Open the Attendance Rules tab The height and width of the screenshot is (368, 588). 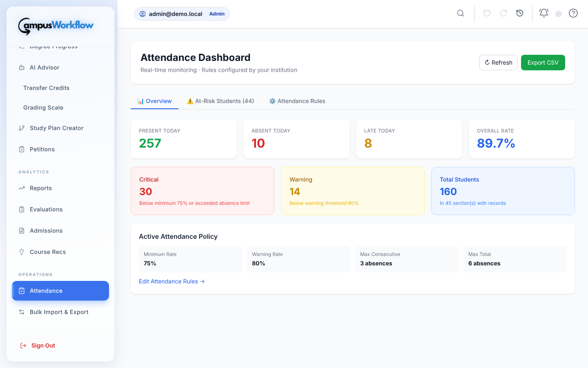pyautogui.click(x=297, y=101)
